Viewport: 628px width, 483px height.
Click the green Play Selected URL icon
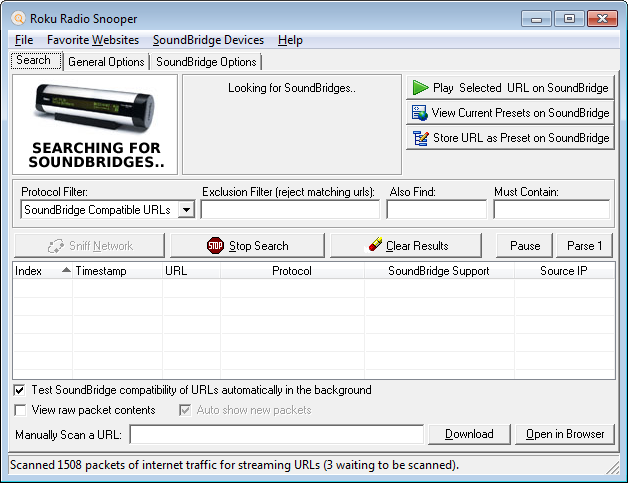point(421,88)
